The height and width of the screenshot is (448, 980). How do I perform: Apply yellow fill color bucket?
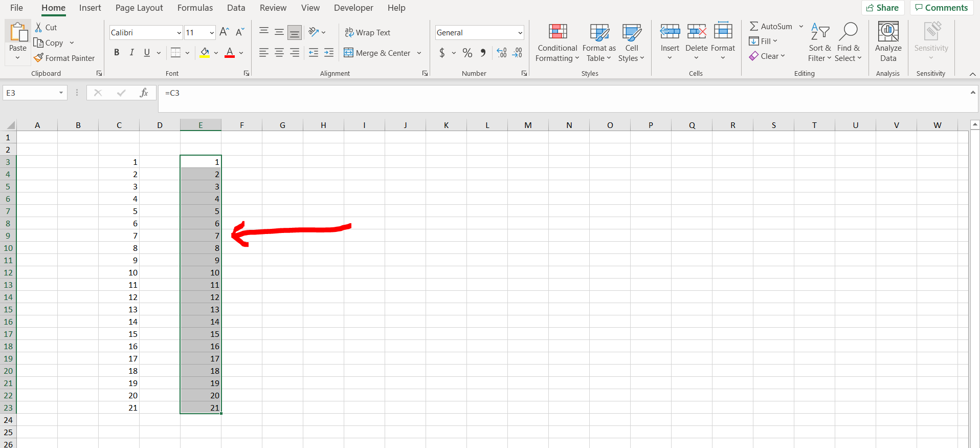click(205, 53)
